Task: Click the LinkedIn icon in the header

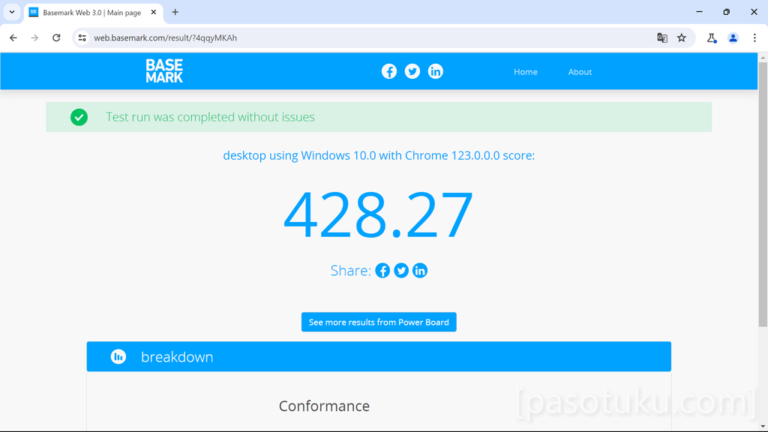Action: pyautogui.click(x=435, y=71)
